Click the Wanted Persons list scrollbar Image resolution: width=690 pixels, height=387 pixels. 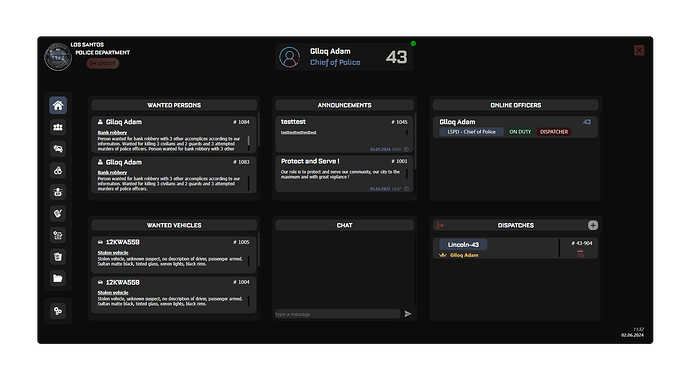[x=258, y=130]
